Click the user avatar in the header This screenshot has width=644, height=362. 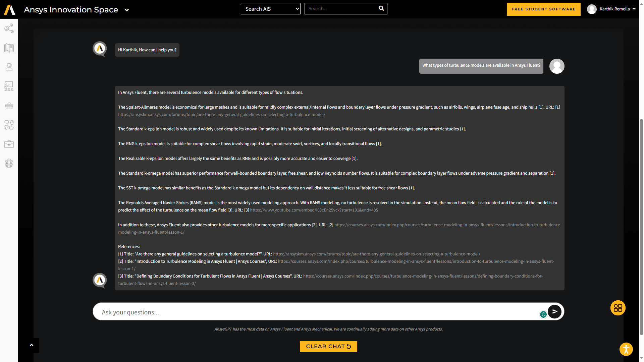592,9
